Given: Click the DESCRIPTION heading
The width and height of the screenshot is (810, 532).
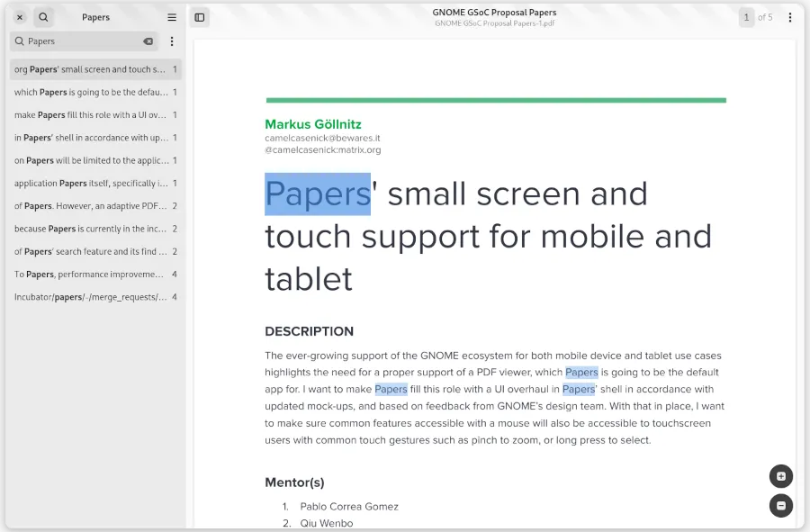Looking at the screenshot, I should click(x=309, y=331).
